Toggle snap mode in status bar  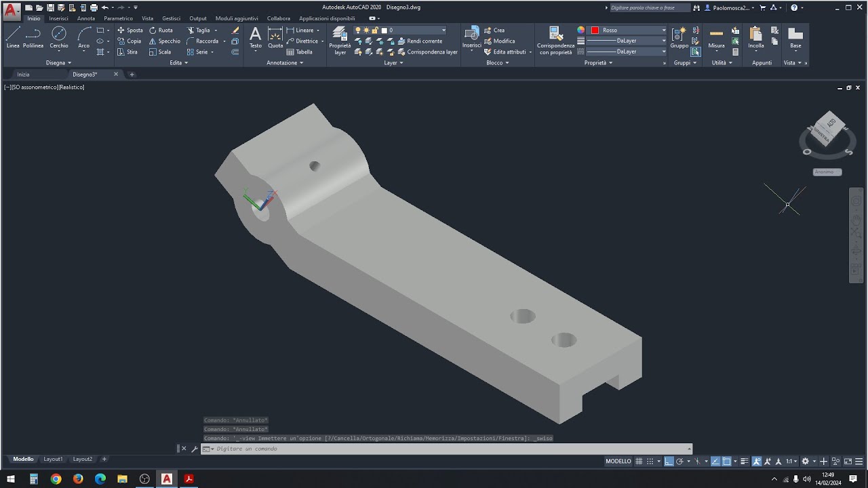pyautogui.click(x=650, y=461)
